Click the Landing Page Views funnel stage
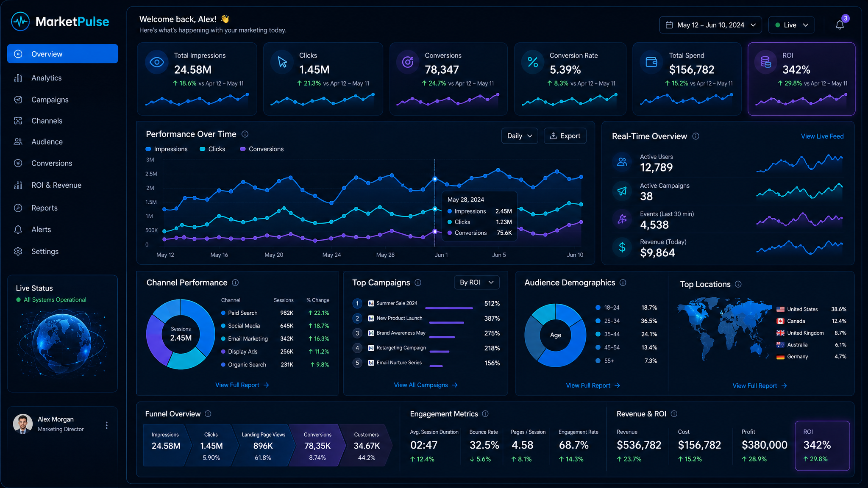The height and width of the screenshot is (488, 868). point(263,446)
